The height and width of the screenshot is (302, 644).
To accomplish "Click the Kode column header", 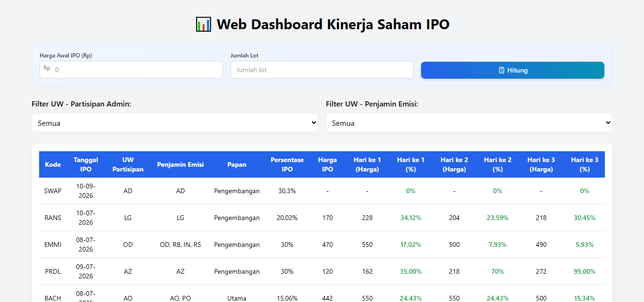I will pos(53,164).
